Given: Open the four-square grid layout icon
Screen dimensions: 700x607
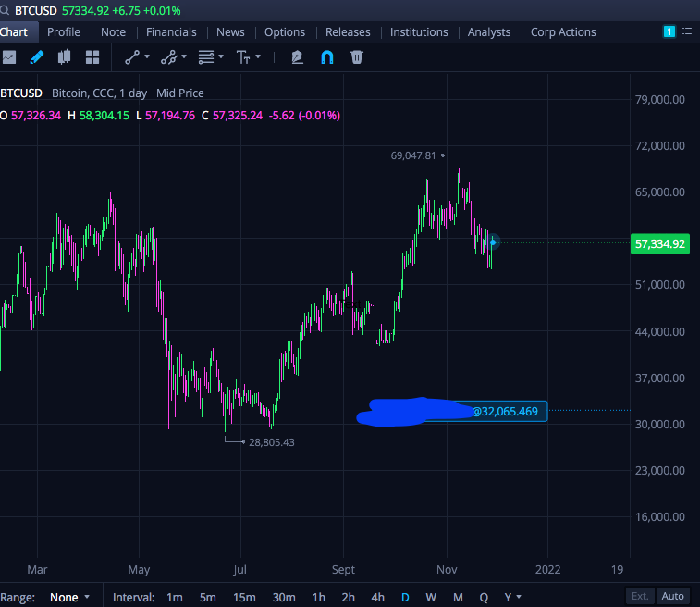Looking at the screenshot, I should click(x=92, y=57).
